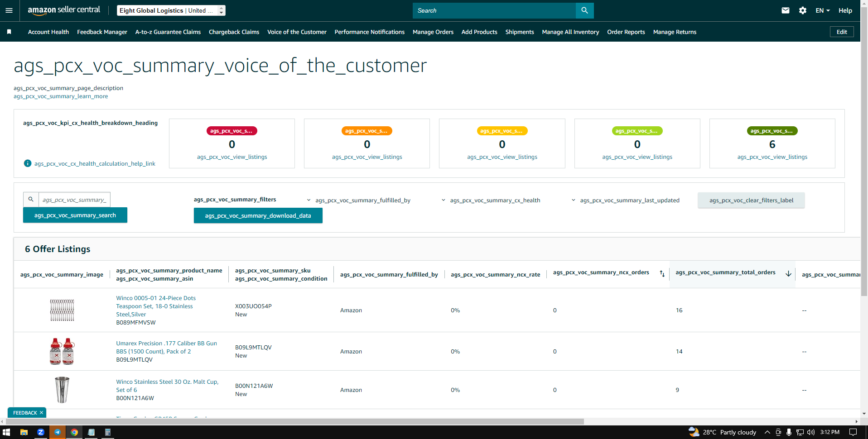Screen dimensions: 868x439
Task: Click view_listings under the red badge
Action: [232, 157]
